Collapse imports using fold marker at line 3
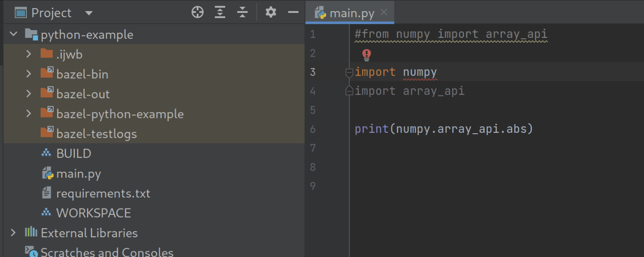The image size is (644, 257). point(349,72)
